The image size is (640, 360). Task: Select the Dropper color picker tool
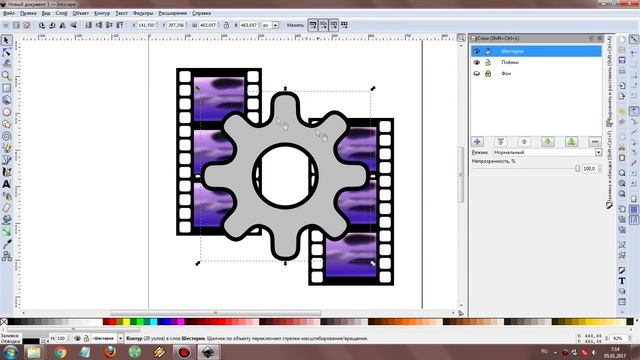click(x=6, y=244)
